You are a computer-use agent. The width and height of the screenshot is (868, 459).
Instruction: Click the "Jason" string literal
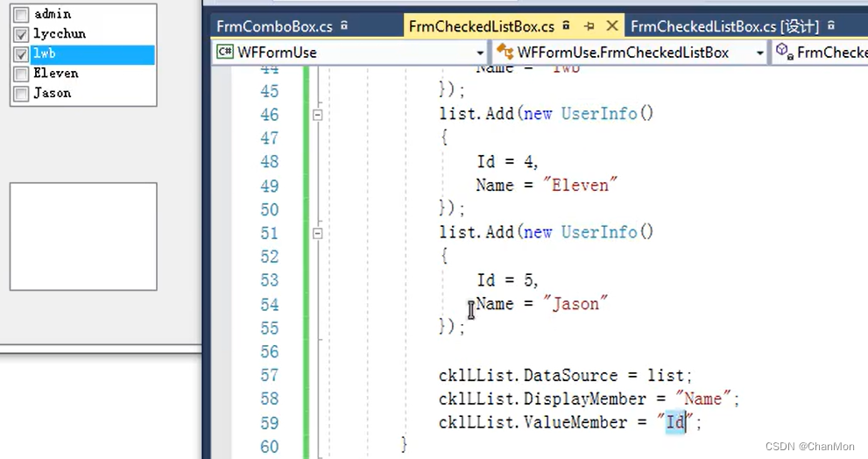coord(575,303)
